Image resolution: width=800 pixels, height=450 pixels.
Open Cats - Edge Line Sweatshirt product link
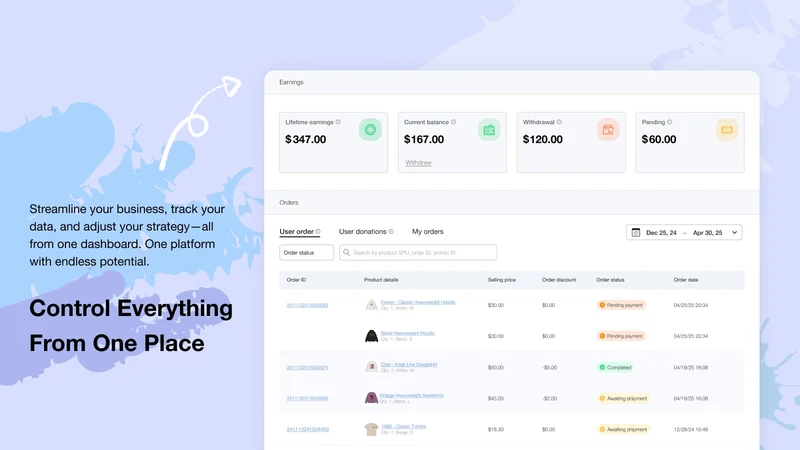coord(409,364)
